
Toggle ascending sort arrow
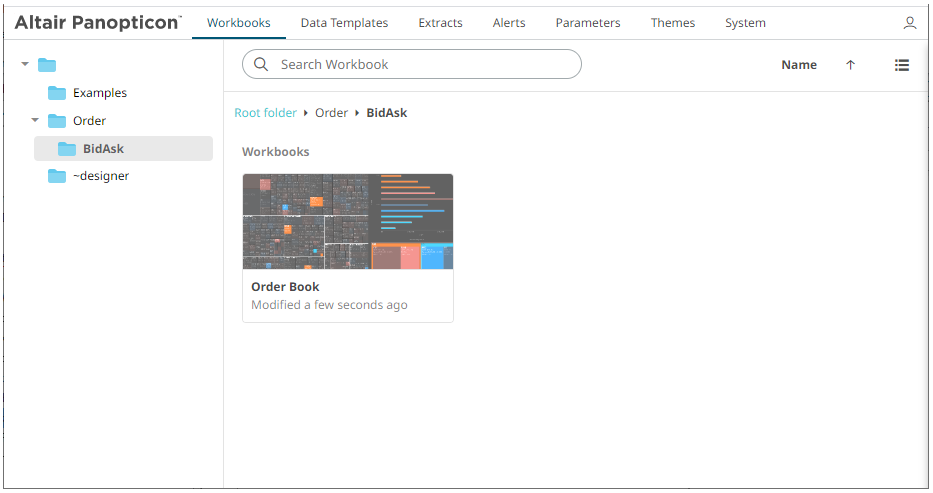coord(850,65)
